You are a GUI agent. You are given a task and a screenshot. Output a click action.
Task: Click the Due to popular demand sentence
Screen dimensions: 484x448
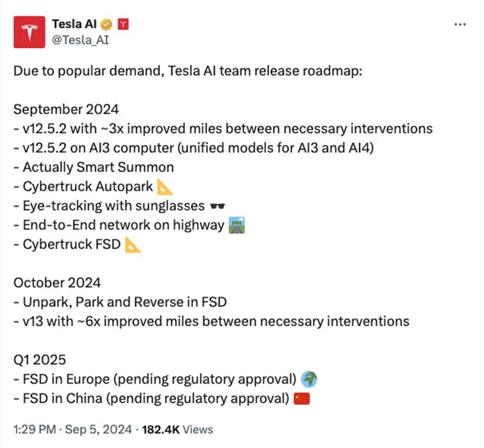pos(188,71)
